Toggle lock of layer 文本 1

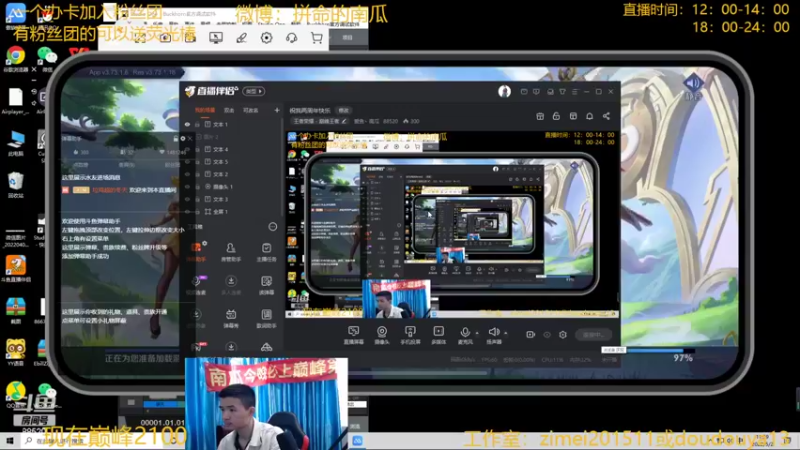(x=197, y=124)
